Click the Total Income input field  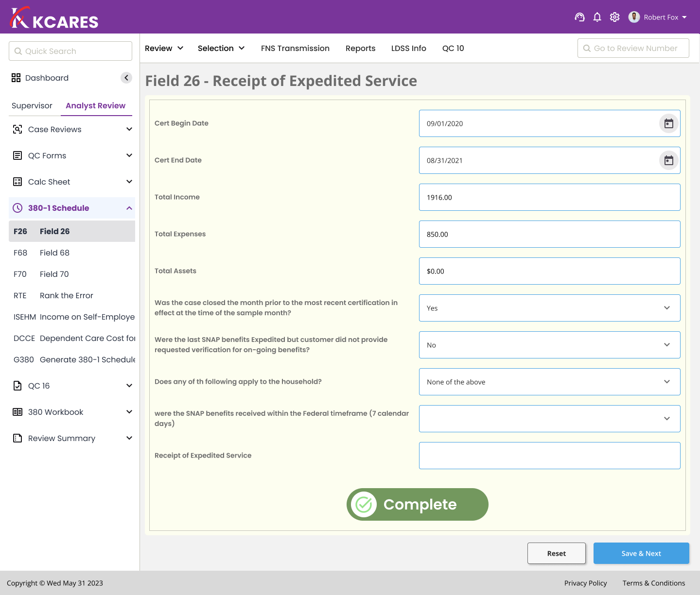click(x=549, y=197)
